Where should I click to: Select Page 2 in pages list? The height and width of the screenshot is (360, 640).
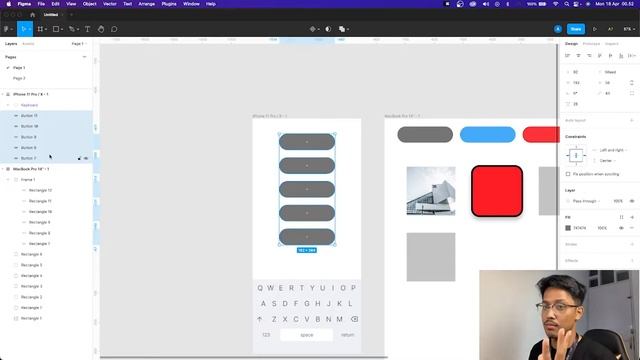click(x=19, y=78)
